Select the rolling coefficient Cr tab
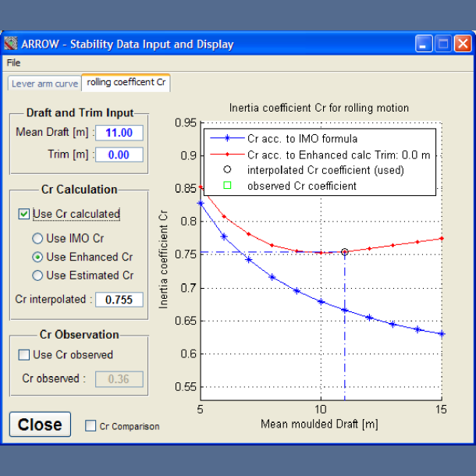476x476 pixels. click(126, 82)
